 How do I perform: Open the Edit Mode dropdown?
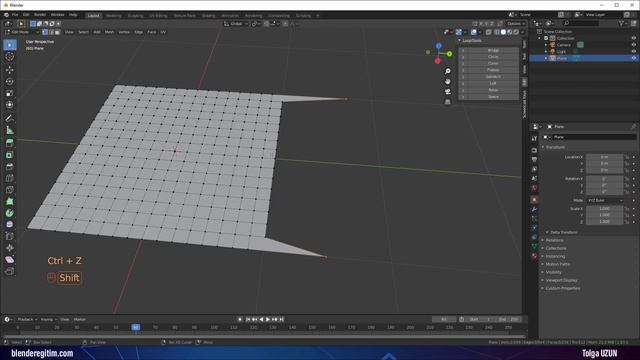point(22,32)
